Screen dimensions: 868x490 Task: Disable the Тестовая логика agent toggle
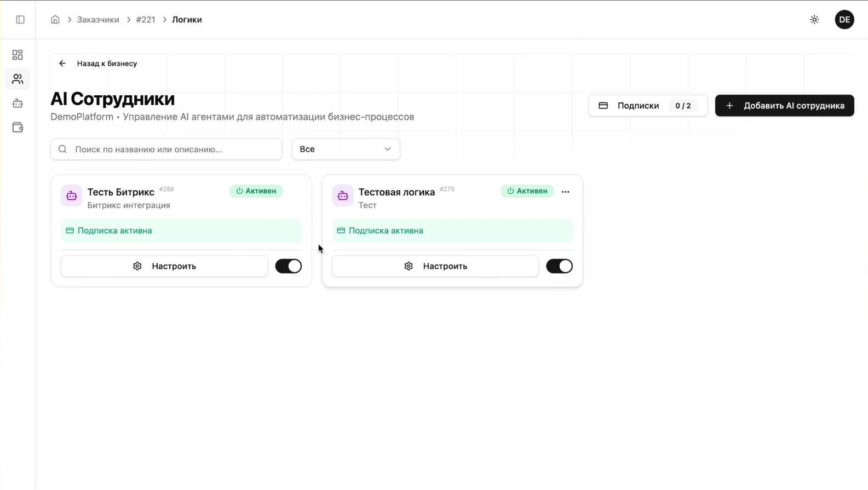coord(559,266)
